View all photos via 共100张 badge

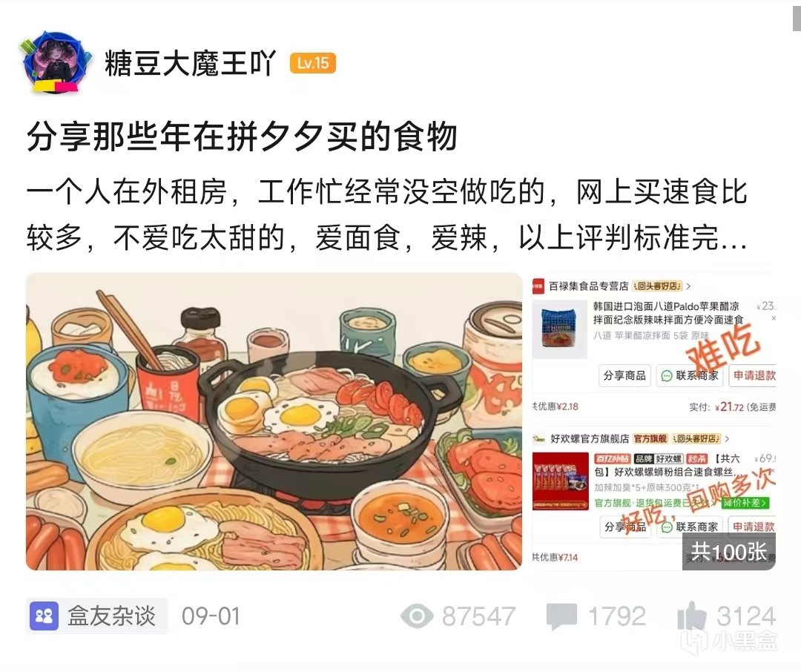pos(729,552)
